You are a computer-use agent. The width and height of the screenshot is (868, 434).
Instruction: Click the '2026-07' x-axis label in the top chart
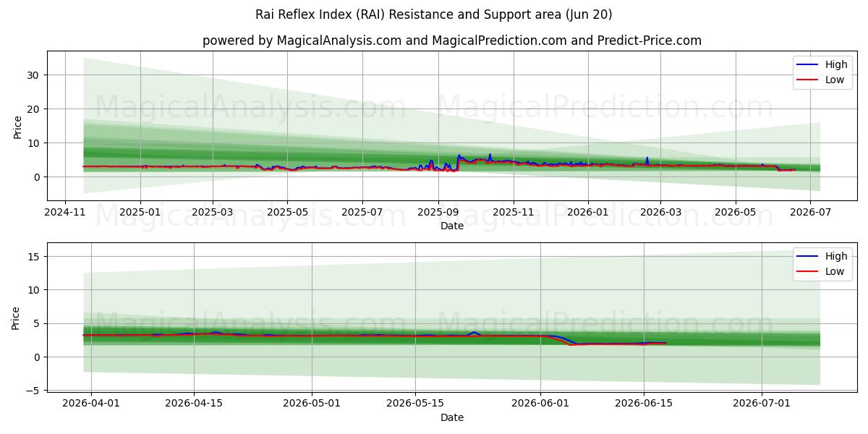[x=809, y=213]
